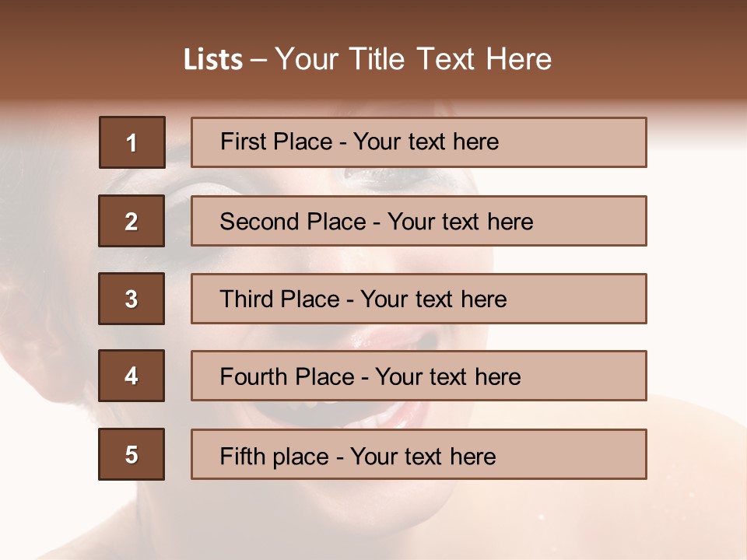Click the word 'Fourth' in list item four
This screenshot has height=560, width=747.
253,377
